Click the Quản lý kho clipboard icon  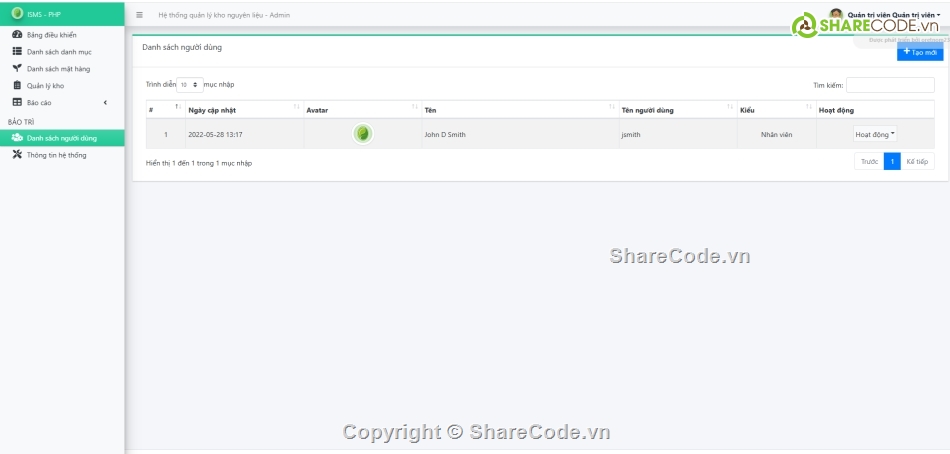pyautogui.click(x=17, y=85)
